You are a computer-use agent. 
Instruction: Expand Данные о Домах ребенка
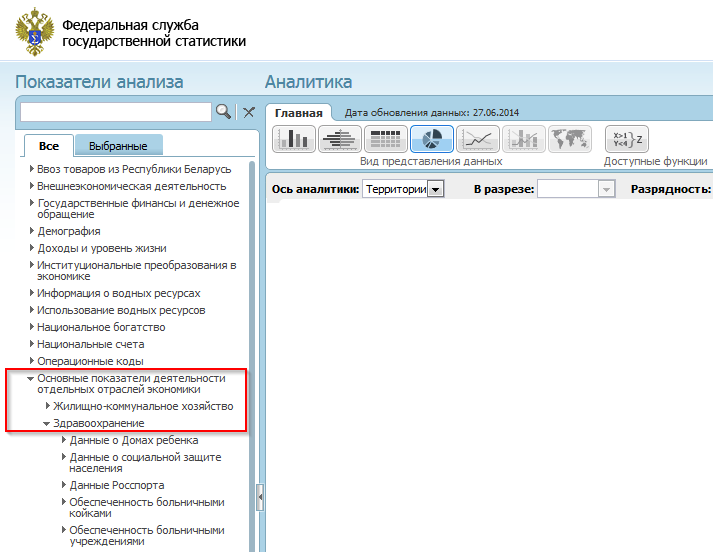[64, 440]
